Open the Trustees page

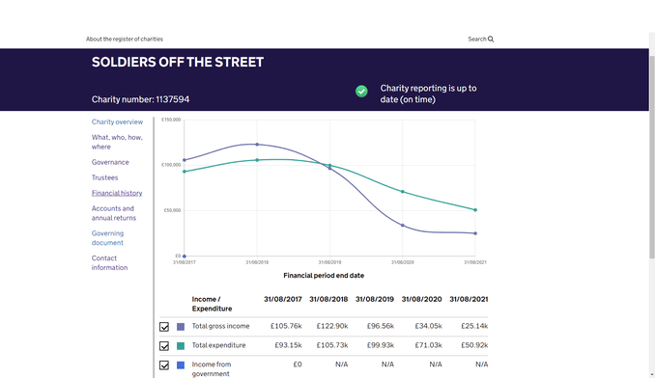(x=105, y=178)
